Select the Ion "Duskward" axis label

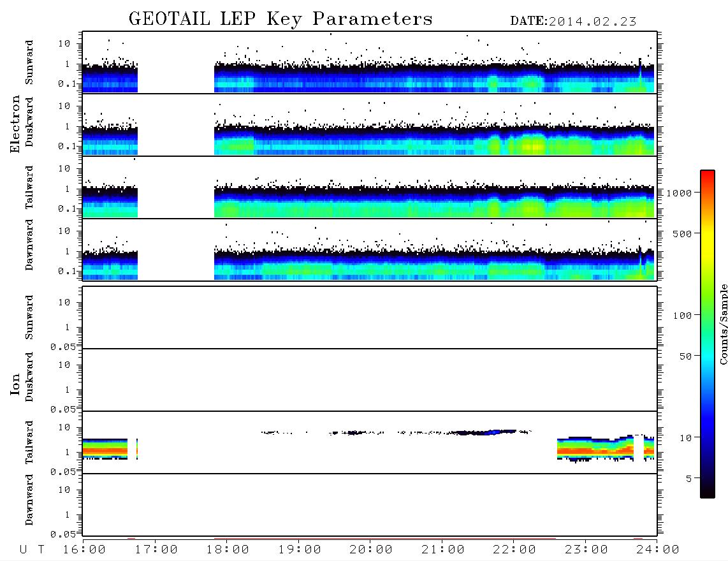[29, 377]
